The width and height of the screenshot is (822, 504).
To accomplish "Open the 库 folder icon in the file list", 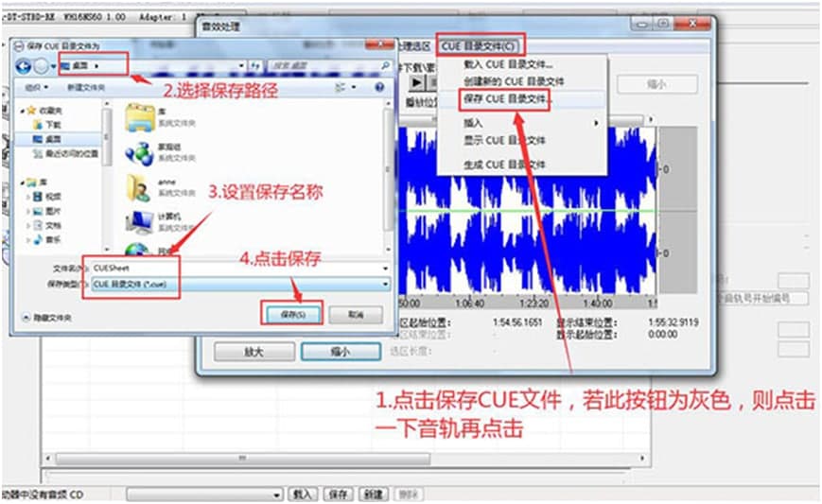I will tap(140, 118).
